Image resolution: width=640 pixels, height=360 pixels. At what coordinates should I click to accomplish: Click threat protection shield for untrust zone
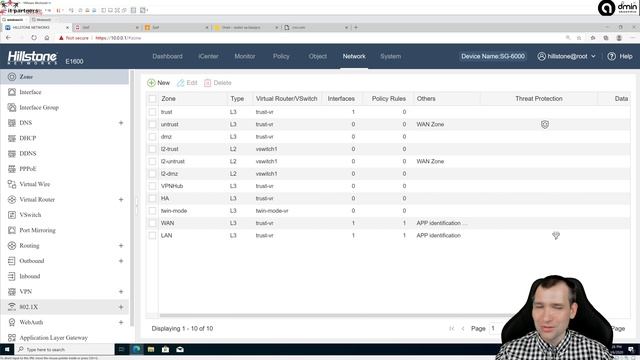coord(545,124)
